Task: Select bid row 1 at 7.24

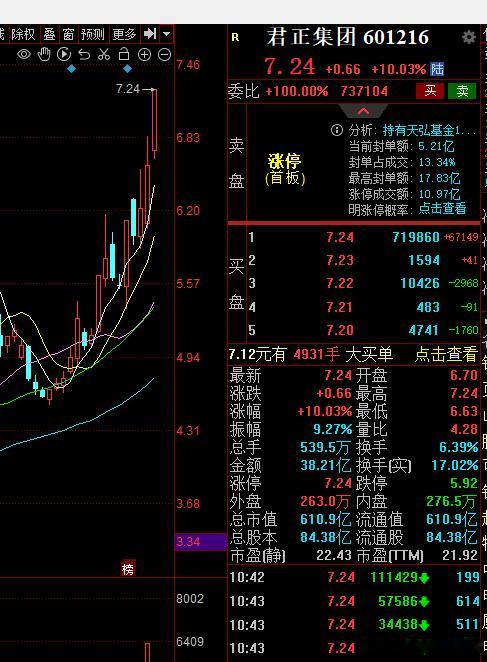Action: 363,237
